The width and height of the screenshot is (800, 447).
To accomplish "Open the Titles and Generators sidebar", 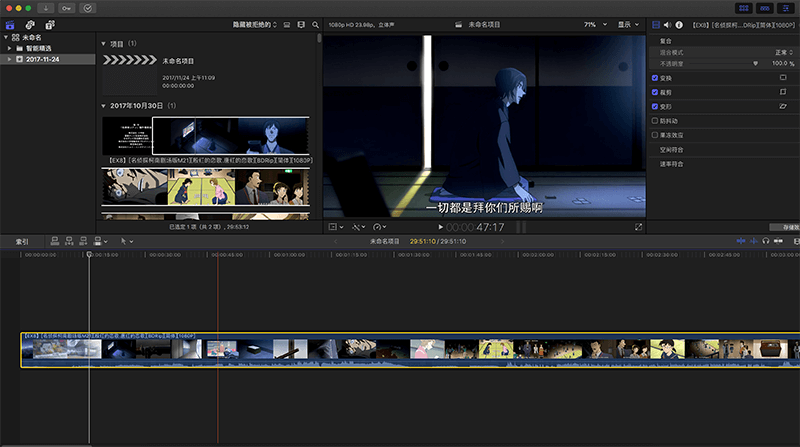I will [x=50, y=24].
